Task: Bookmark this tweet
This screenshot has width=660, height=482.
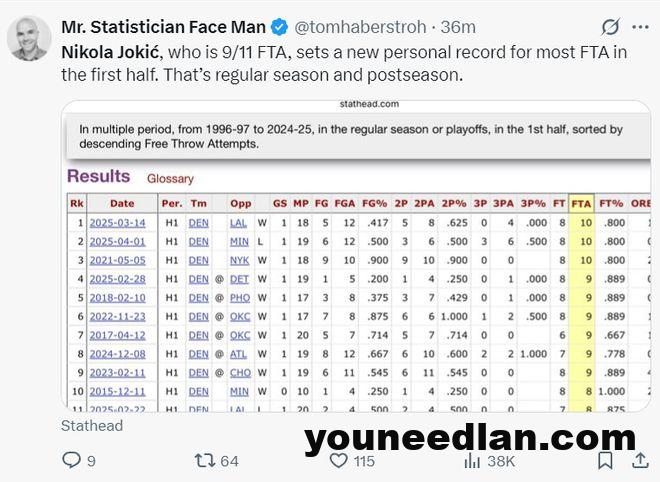Action: pos(605,460)
